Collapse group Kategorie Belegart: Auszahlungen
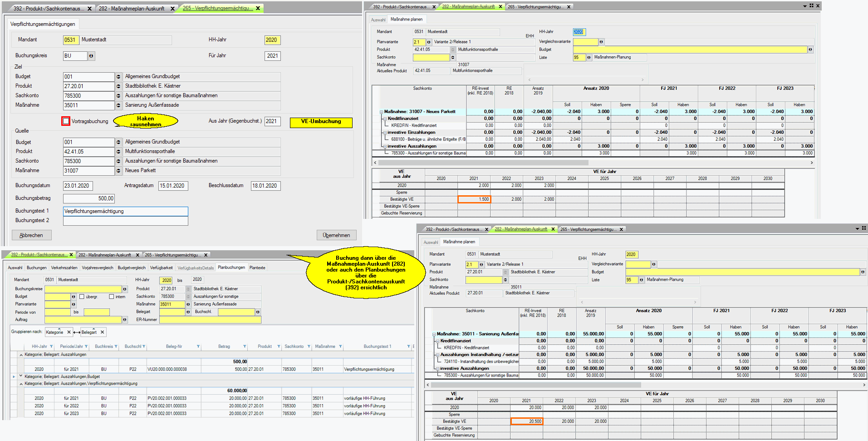The height and width of the screenshot is (441, 868). (21, 355)
